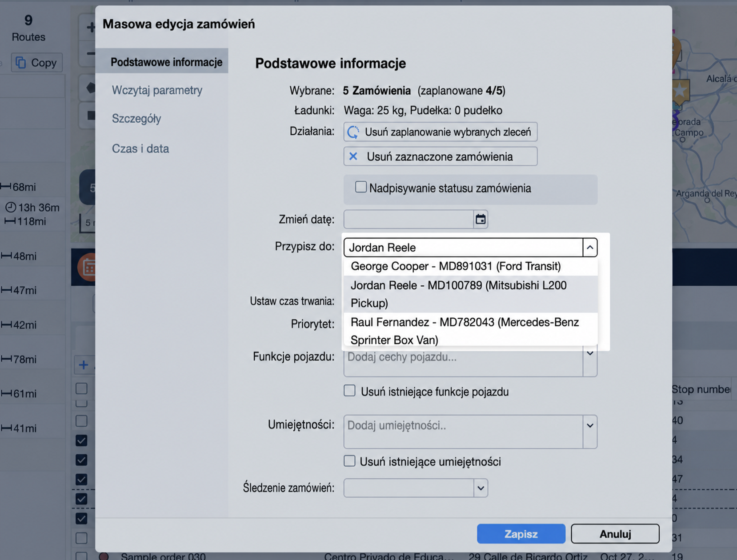Click the Zmień datę input field

409,220
